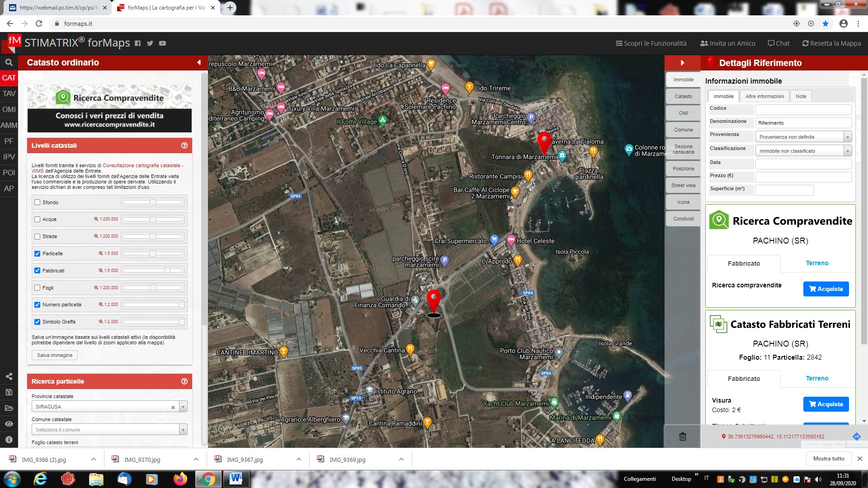Viewport: 868px width, 488px height.
Task: Click the eye visibility icon in sidebar
Action: coord(9,424)
